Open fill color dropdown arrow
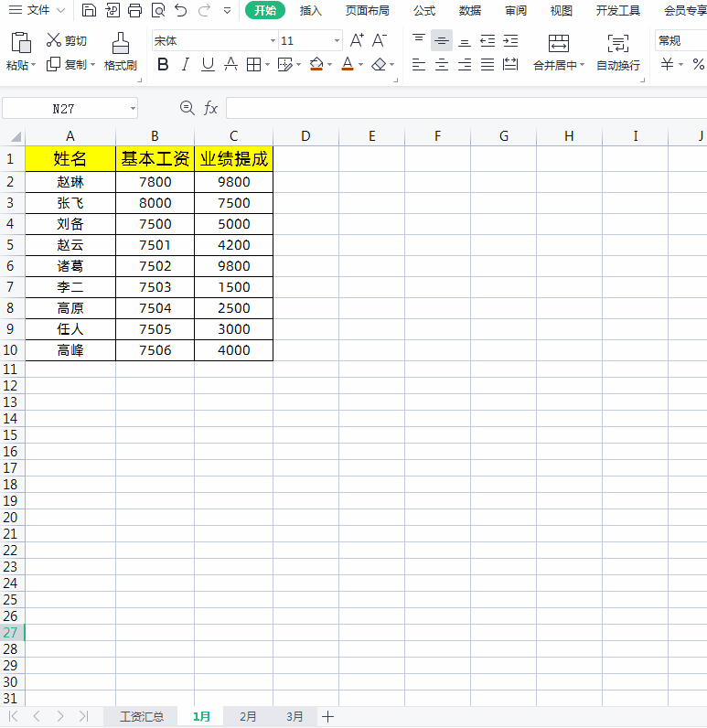The width and height of the screenshot is (707, 728). click(329, 65)
